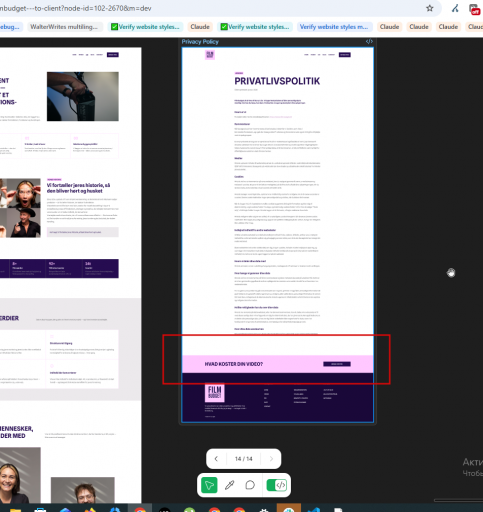483x512 pixels.
Task: Click the code icon above Privacy Policy frame
Action: [369, 41]
